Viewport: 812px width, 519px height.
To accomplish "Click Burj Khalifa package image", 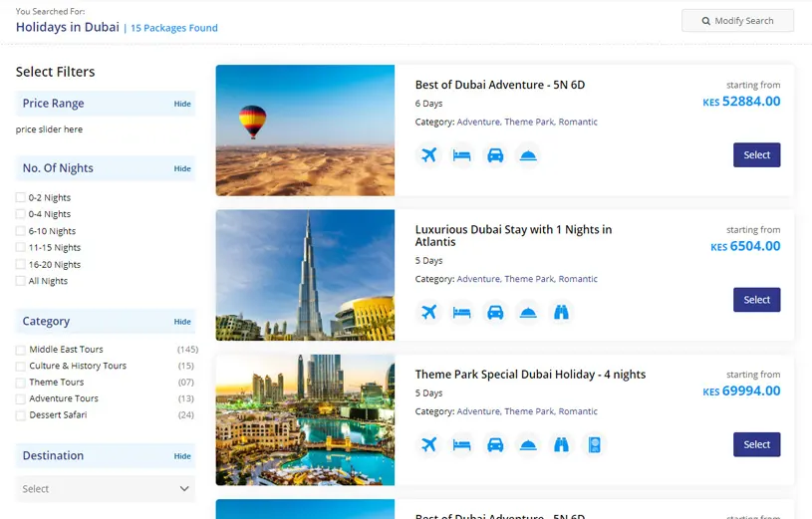I will point(305,275).
